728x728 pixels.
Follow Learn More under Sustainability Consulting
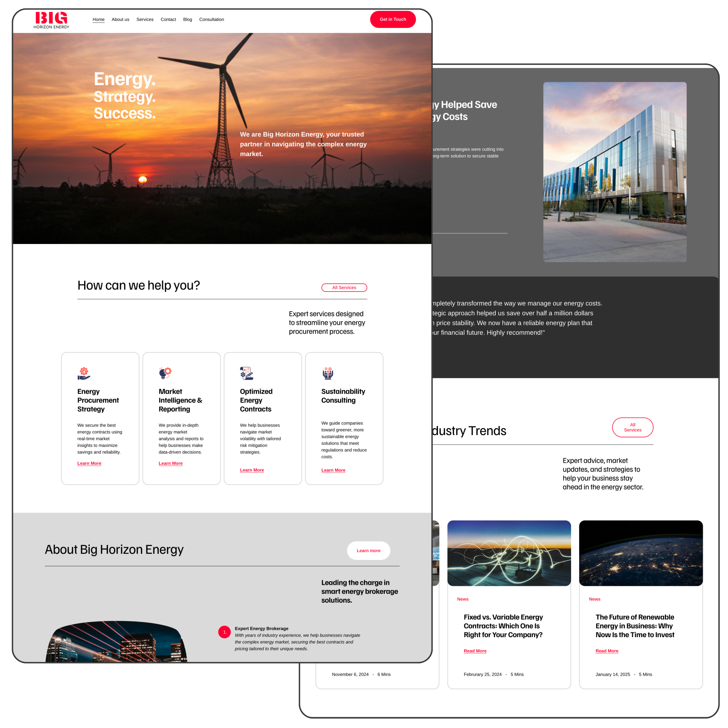[x=333, y=470]
